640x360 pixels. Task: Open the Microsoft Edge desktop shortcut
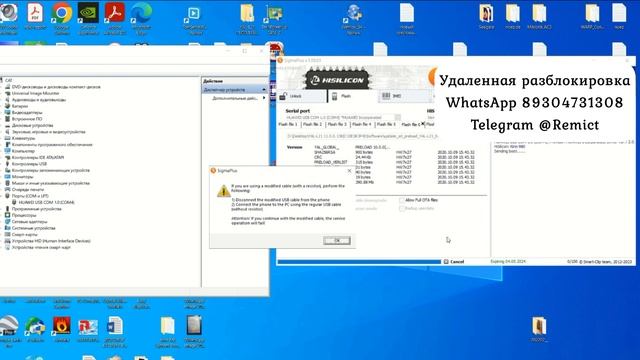pos(141,14)
